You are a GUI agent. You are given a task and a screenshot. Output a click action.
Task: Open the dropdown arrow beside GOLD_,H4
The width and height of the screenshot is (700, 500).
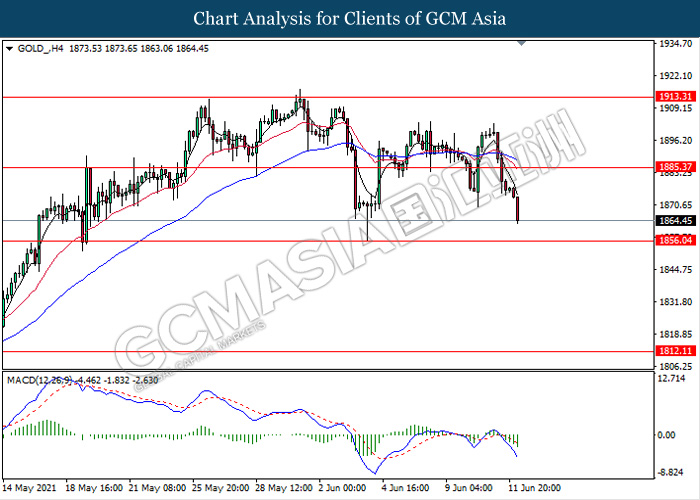point(9,49)
